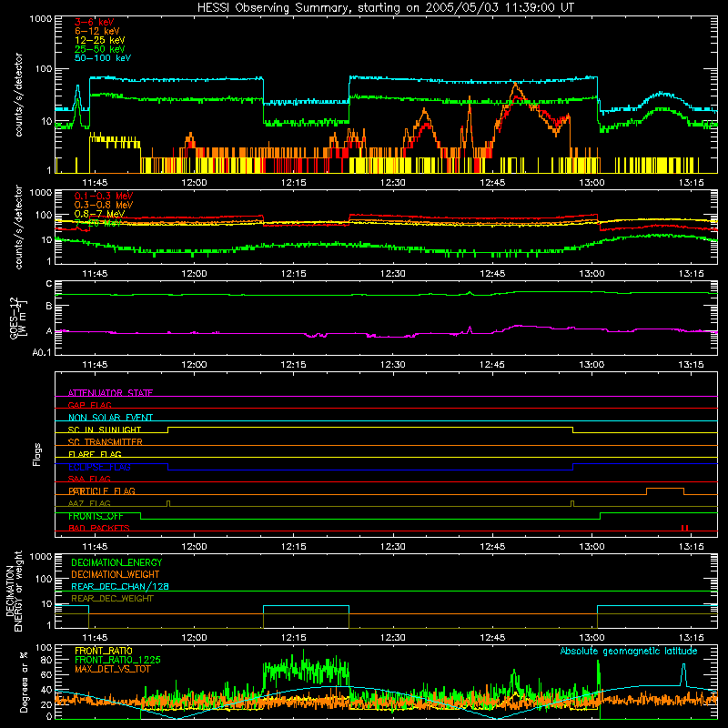
Task: Click the Absolute geomagnetic latitude label
Action: tap(629, 651)
